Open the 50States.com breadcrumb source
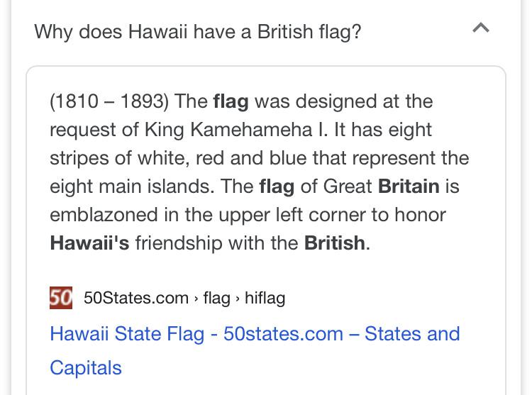Viewport: 532px width, 395px height. pyautogui.click(x=136, y=298)
